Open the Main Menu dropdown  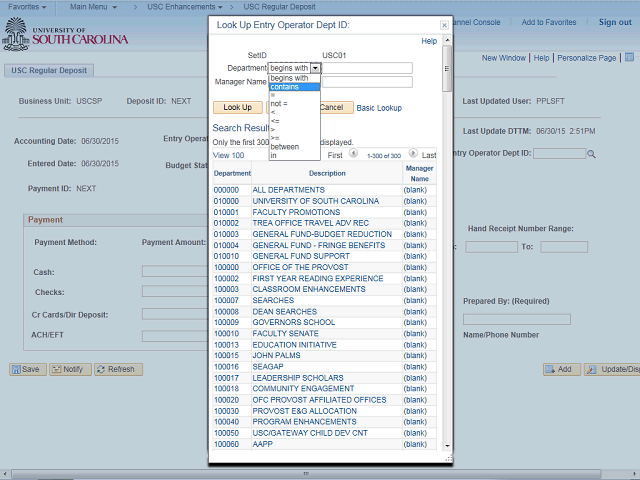(x=99, y=7)
